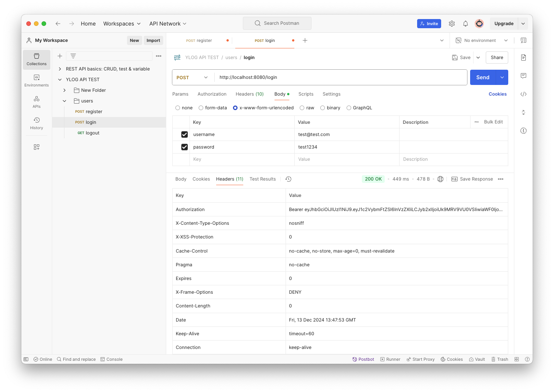Open the API Network dropdown menu

(x=168, y=24)
